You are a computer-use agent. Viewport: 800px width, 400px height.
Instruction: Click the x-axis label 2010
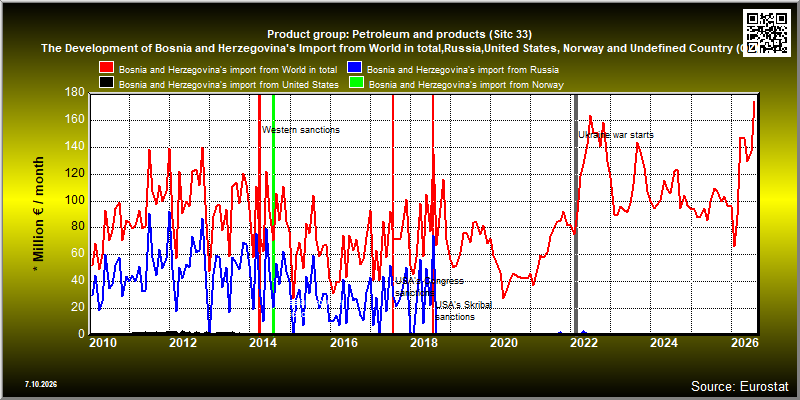pos(103,342)
